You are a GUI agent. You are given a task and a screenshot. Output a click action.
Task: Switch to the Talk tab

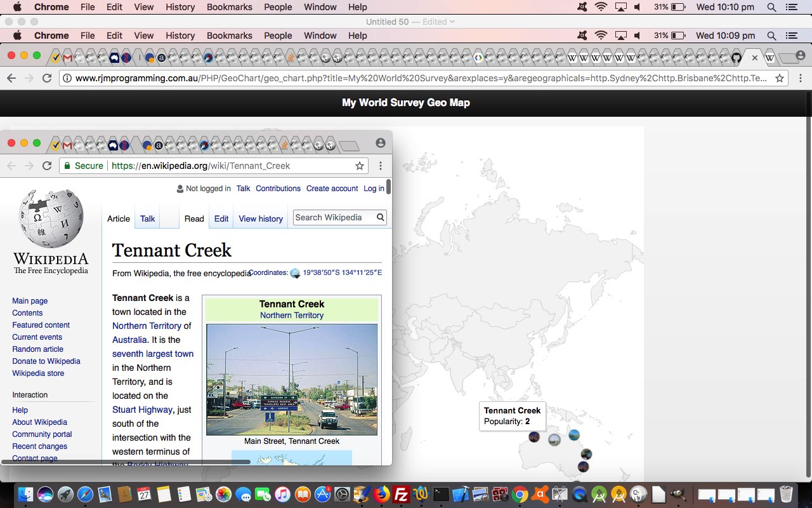147,218
